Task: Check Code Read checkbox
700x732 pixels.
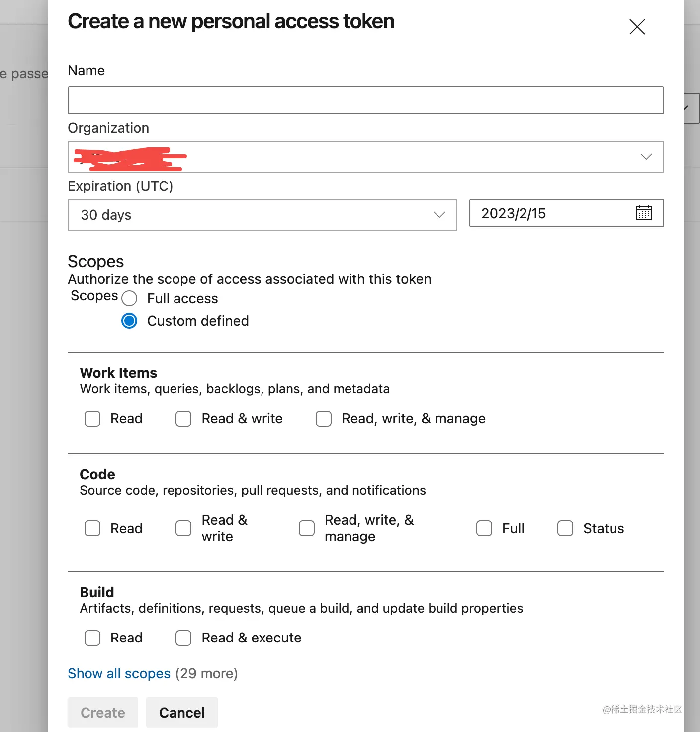Action: 92,528
